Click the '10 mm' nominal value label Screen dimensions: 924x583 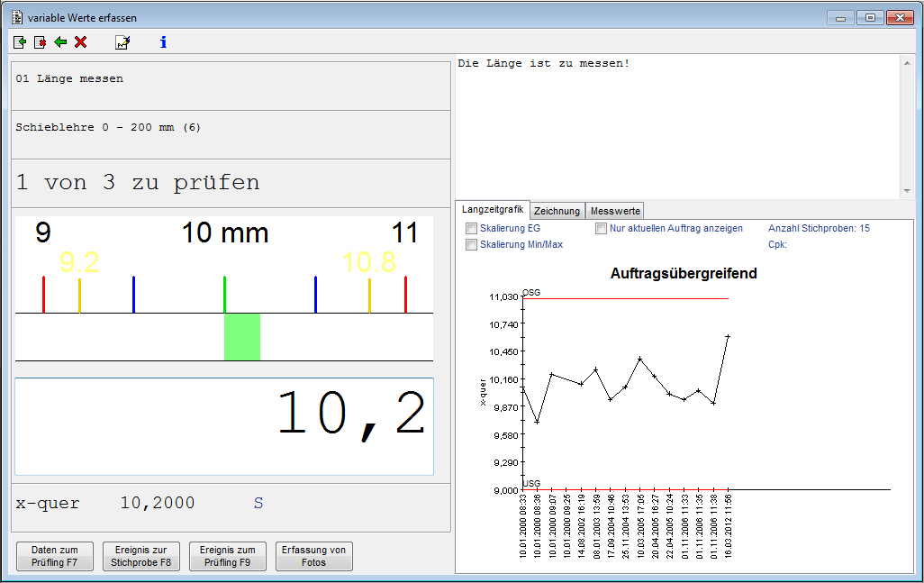click(225, 232)
